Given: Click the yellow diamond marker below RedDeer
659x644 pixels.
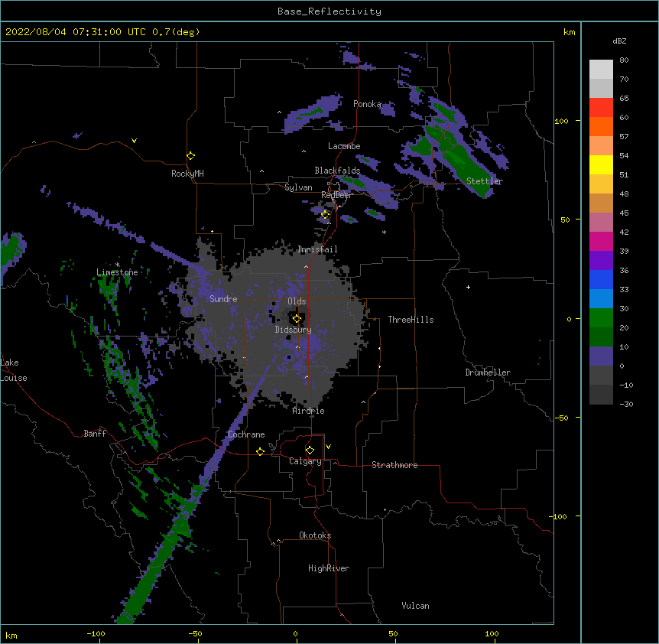Looking at the screenshot, I should click(325, 215).
